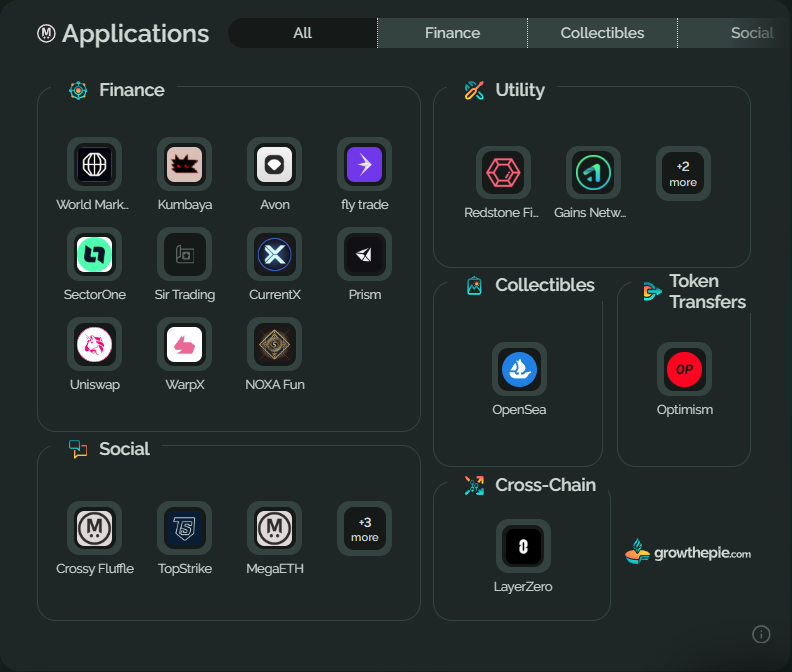
Task: Click the Collectibles section header icon
Action: point(474,285)
